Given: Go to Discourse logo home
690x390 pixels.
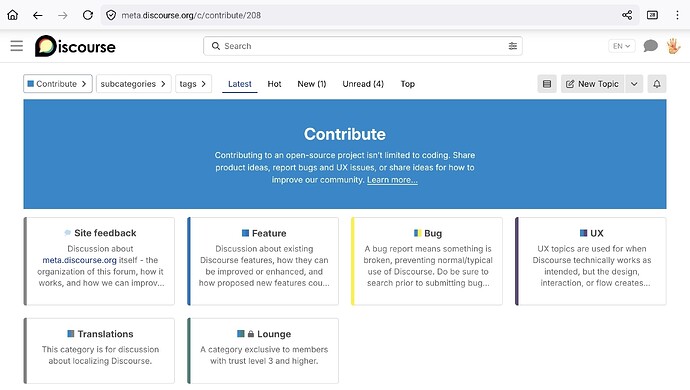Looking at the screenshot, I should click(x=75, y=46).
